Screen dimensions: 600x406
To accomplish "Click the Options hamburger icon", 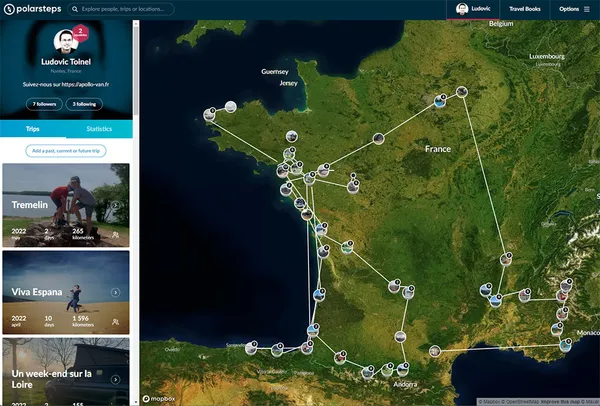I will pyautogui.click(x=587, y=9).
